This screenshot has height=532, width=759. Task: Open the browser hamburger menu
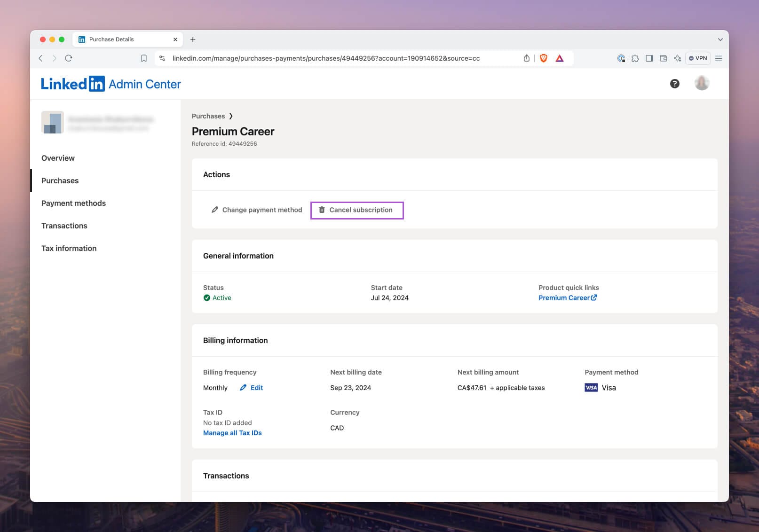tap(719, 58)
